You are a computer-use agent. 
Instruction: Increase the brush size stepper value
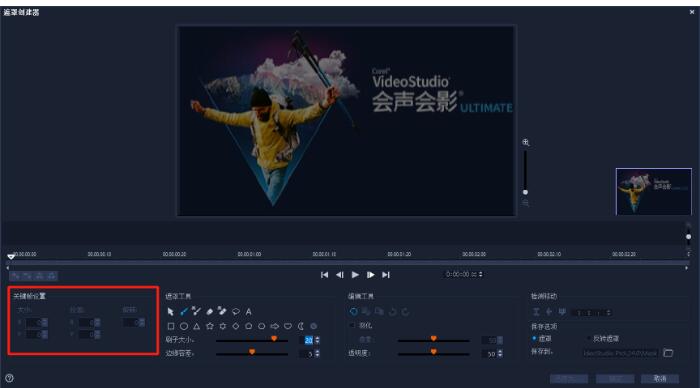click(x=317, y=338)
